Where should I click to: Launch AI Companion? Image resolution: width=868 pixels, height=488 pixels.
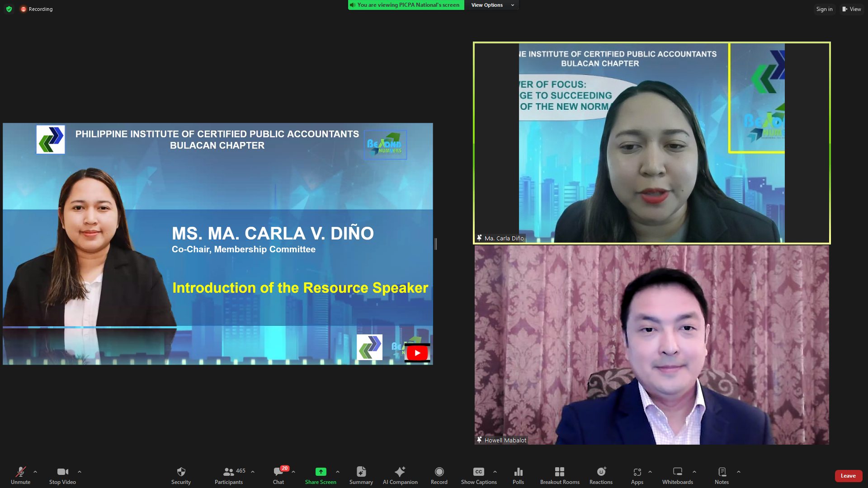point(400,475)
